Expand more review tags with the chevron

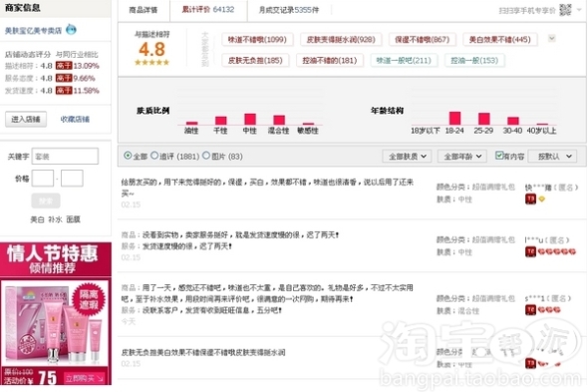pos(552,38)
